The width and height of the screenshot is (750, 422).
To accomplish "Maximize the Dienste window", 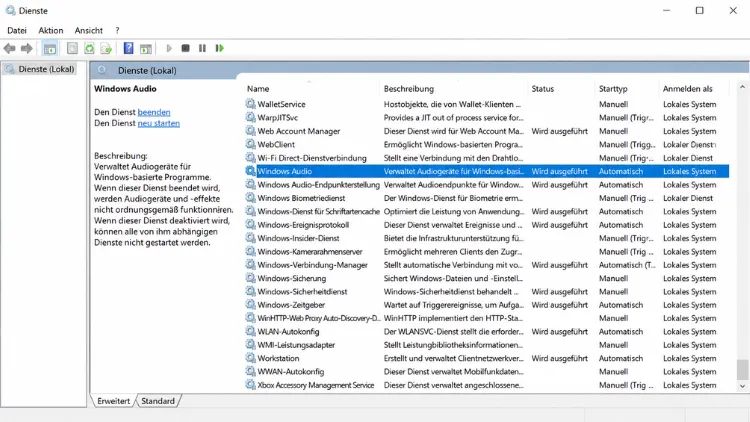I will click(x=699, y=11).
